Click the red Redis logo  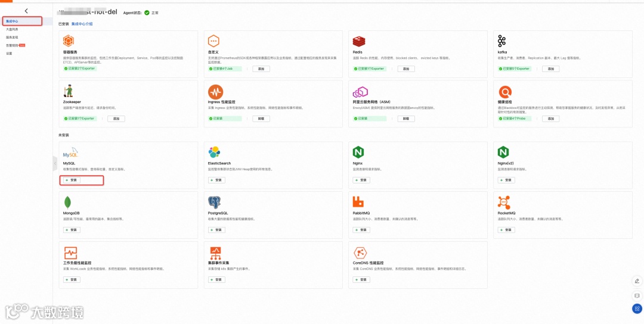[x=358, y=42]
